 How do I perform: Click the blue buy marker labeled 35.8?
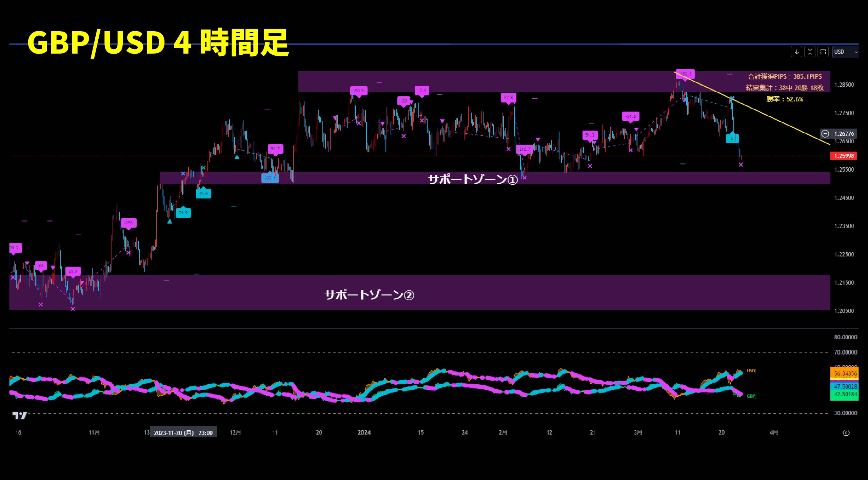click(204, 193)
